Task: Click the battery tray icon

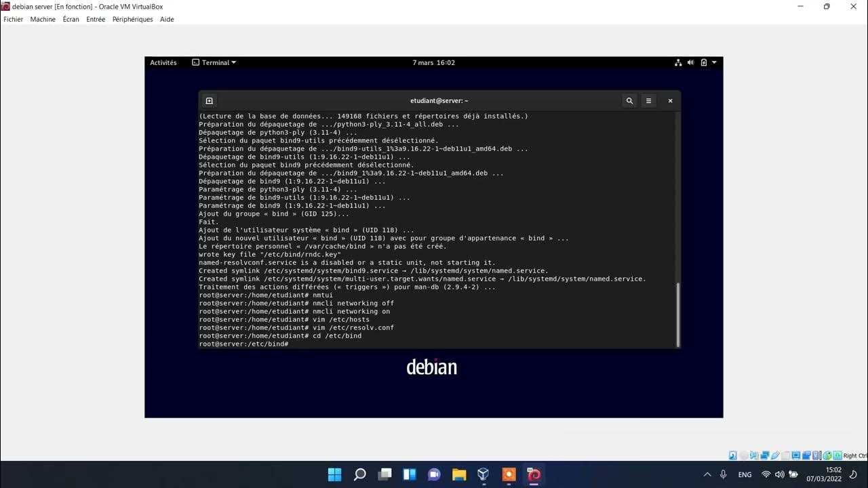Action: 793,474
